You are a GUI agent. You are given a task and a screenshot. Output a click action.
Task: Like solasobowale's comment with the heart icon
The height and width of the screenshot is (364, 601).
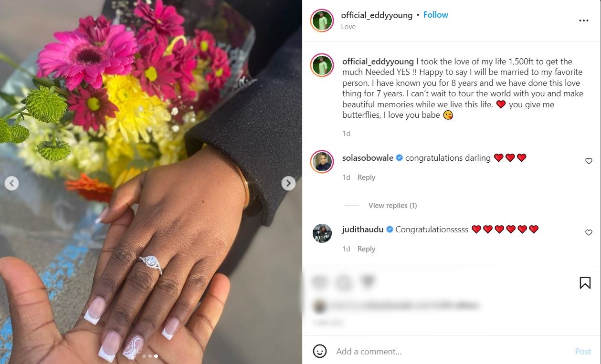589,161
